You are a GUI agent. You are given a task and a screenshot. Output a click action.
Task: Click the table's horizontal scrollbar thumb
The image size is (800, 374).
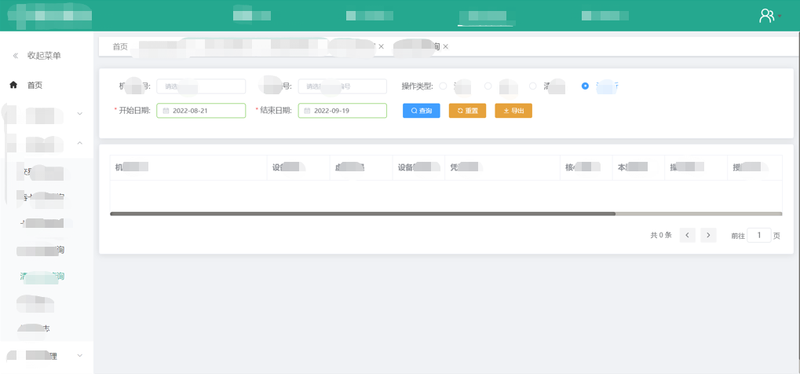pos(363,214)
